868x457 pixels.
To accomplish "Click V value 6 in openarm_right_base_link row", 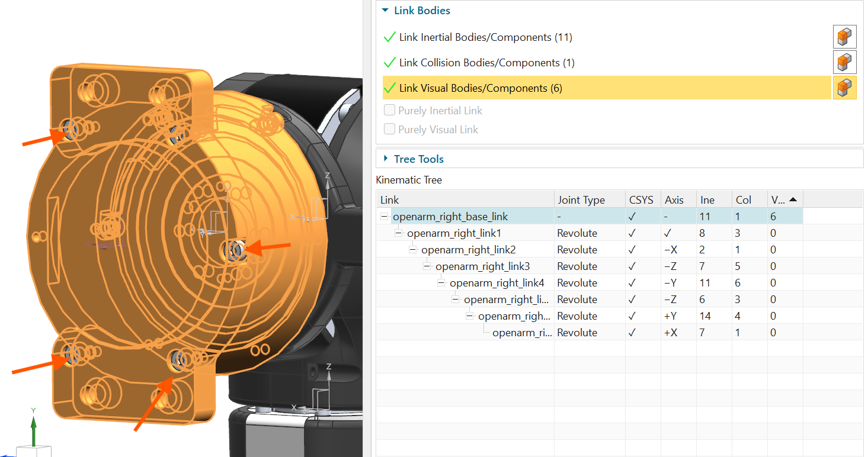I will pyautogui.click(x=773, y=217).
